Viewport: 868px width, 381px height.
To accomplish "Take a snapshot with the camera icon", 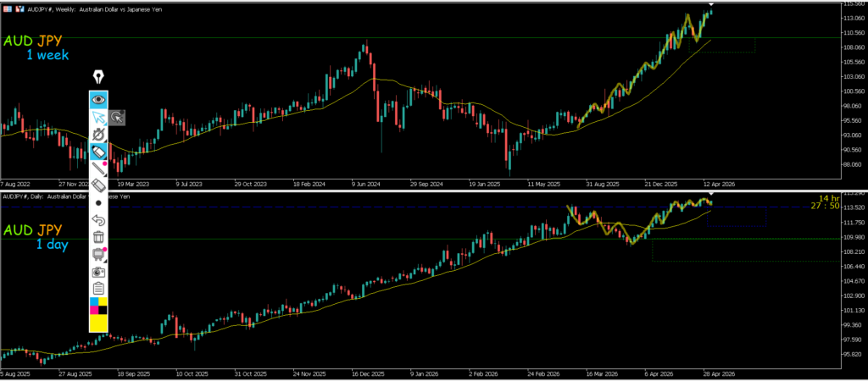I will 99,272.
